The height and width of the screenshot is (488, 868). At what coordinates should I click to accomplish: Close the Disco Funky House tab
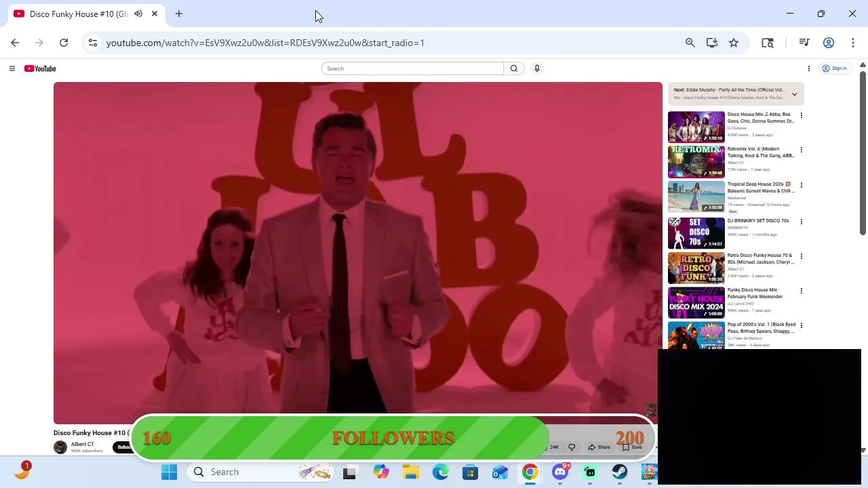tap(155, 14)
